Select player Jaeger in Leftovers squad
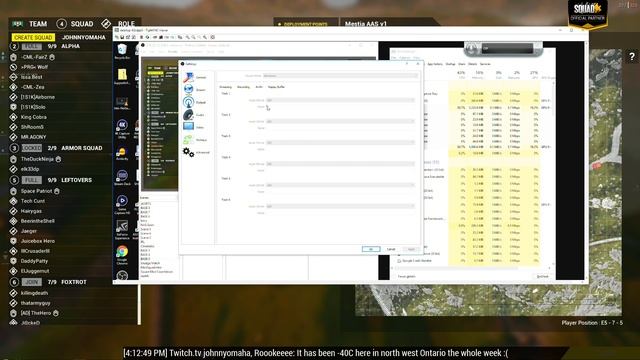640x360 pixels. point(29,231)
